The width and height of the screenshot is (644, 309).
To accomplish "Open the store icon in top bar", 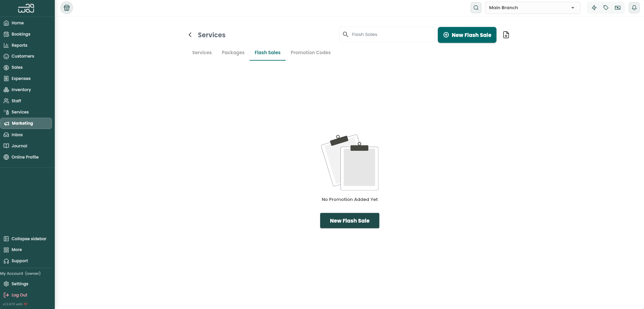I will [x=67, y=8].
